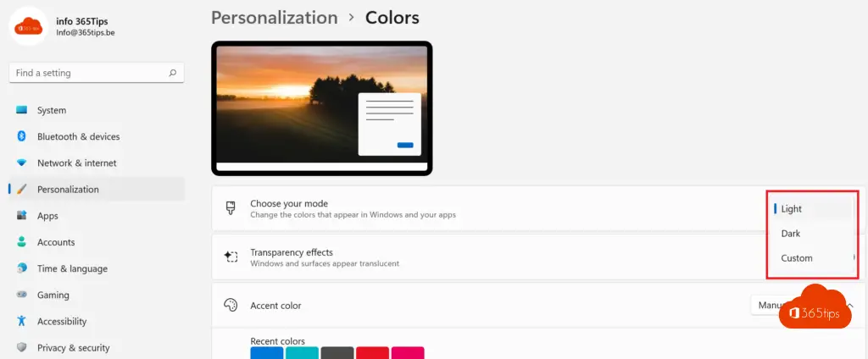868x359 pixels.
Task: Pick the red recent color swatch
Action: [372, 352]
